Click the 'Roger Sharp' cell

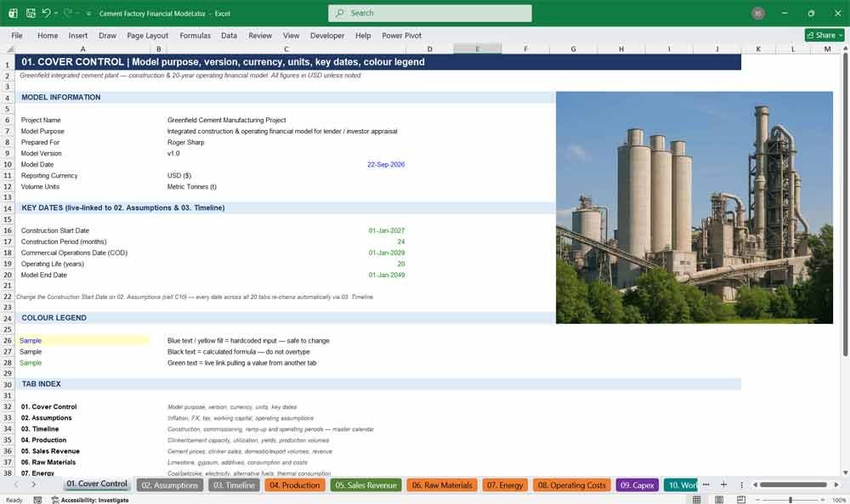tap(186, 142)
